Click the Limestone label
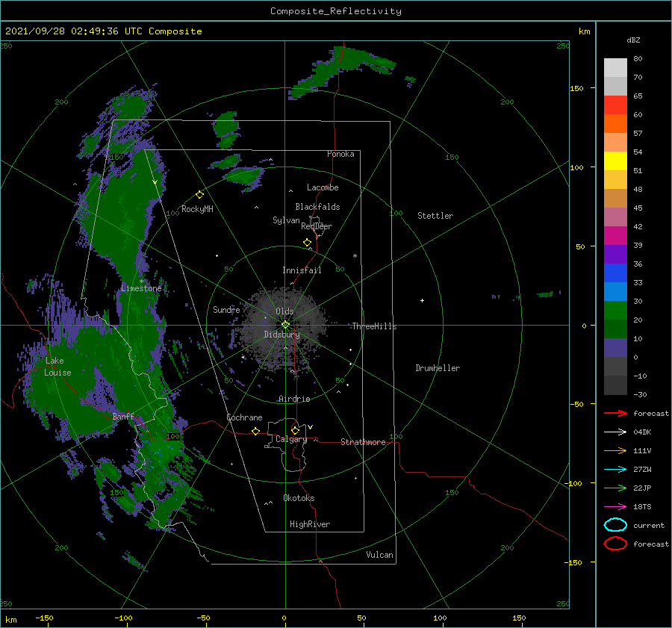This screenshot has width=672, height=628. click(141, 288)
